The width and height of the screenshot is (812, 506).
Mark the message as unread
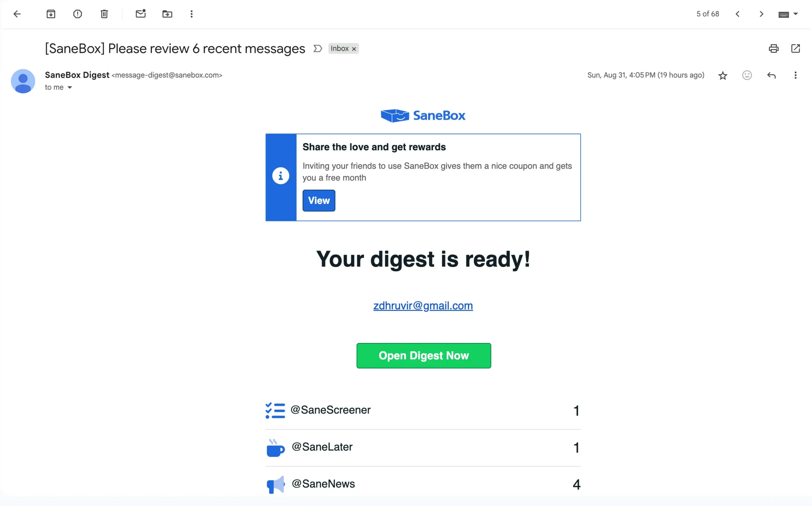[x=141, y=14]
